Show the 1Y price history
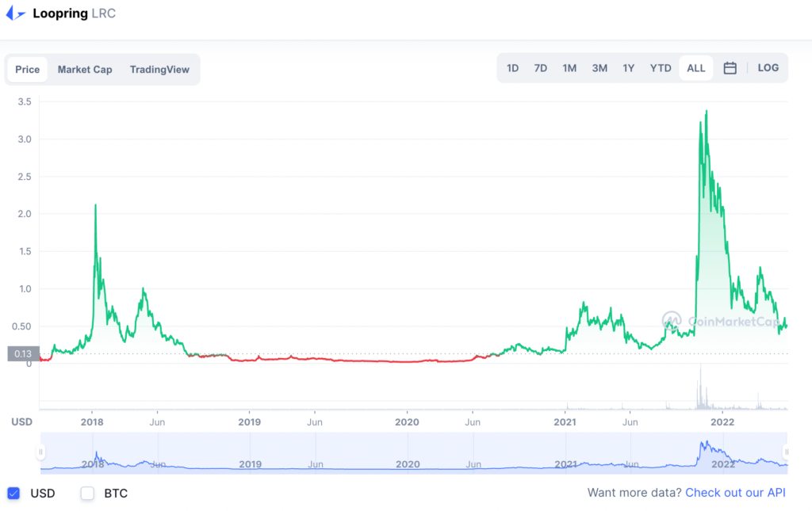This screenshot has height=511, width=812. click(628, 68)
